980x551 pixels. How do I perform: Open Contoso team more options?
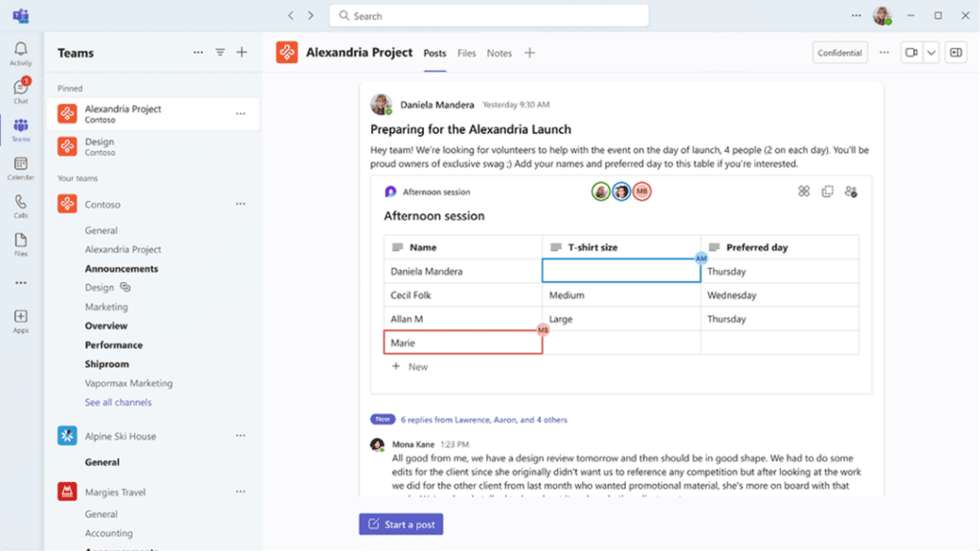coord(240,205)
